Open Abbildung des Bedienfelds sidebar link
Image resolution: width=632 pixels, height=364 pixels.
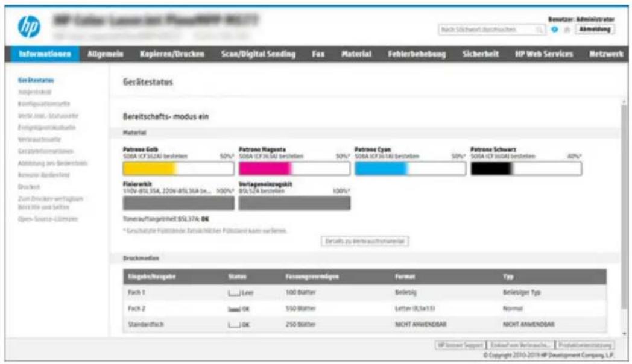point(52,163)
